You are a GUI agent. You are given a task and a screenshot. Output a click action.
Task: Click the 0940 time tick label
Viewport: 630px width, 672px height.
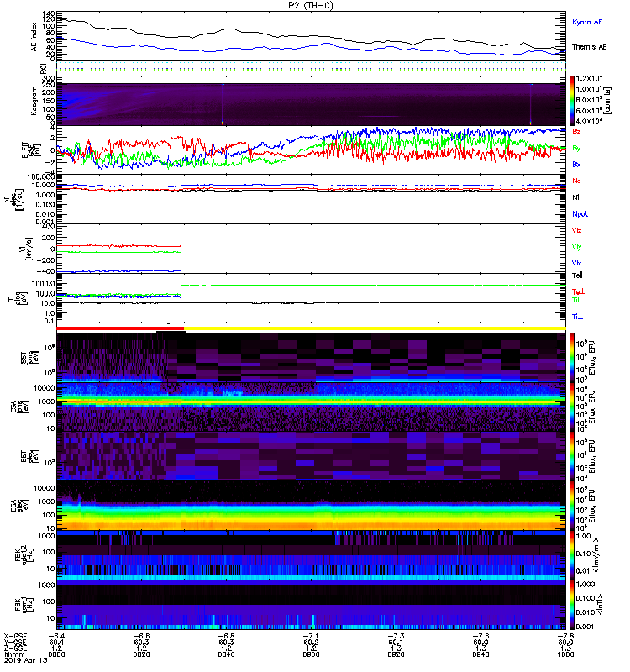coord(480,654)
